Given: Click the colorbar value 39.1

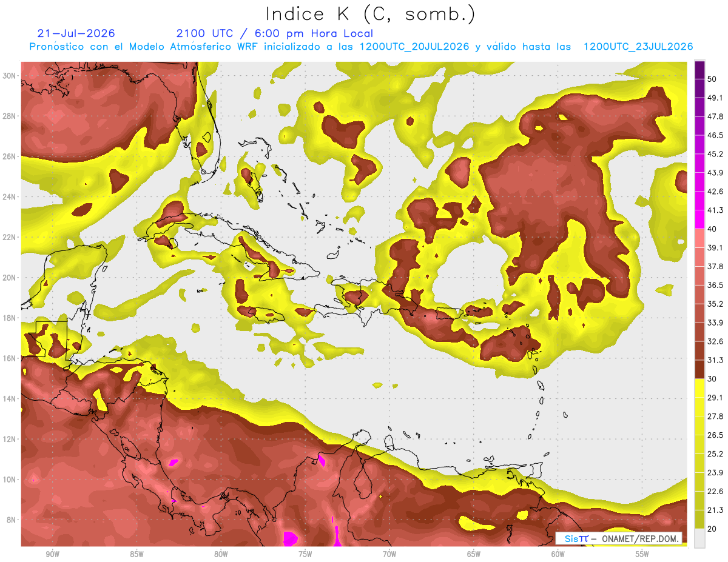Looking at the screenshot, I should 715,247.
